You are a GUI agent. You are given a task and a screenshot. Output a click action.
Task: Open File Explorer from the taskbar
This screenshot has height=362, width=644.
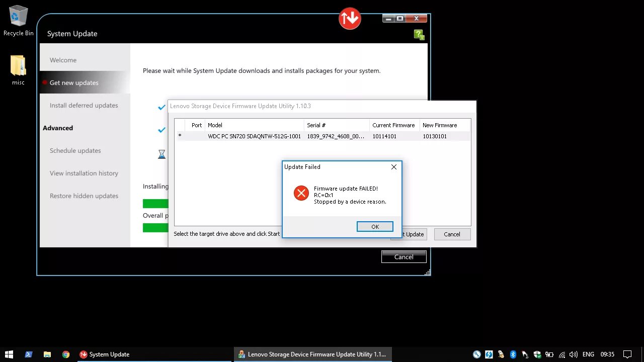47,354
